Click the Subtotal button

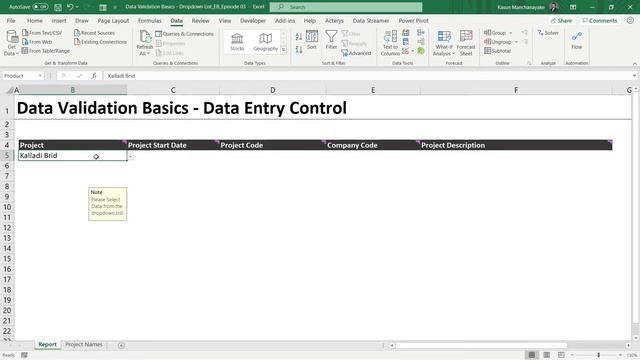(x=497, y=51)
